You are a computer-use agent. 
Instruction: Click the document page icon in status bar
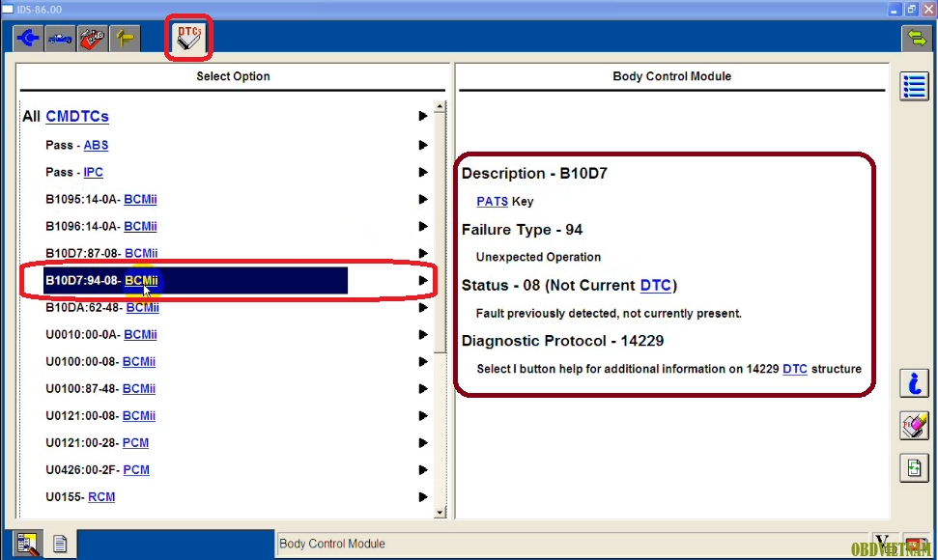click(60, 544)
